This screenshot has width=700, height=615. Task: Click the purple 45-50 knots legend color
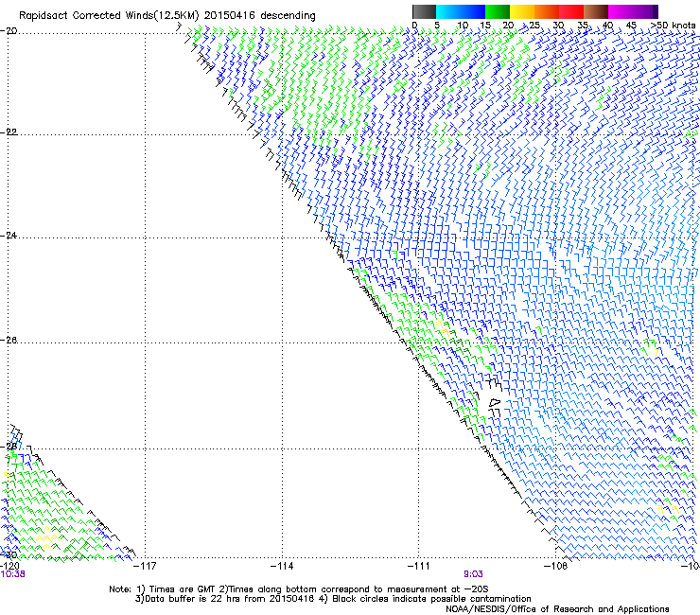point(645,11)
